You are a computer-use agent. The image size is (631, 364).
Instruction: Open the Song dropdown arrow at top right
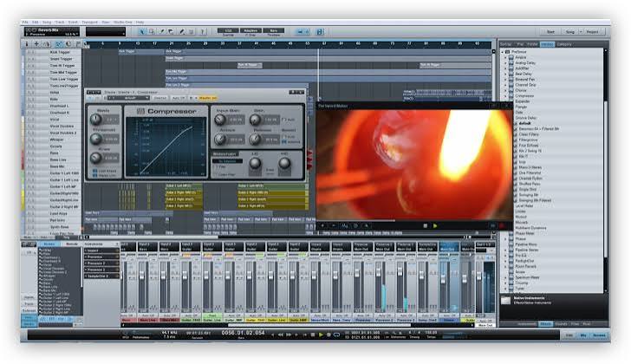[581, 32]
